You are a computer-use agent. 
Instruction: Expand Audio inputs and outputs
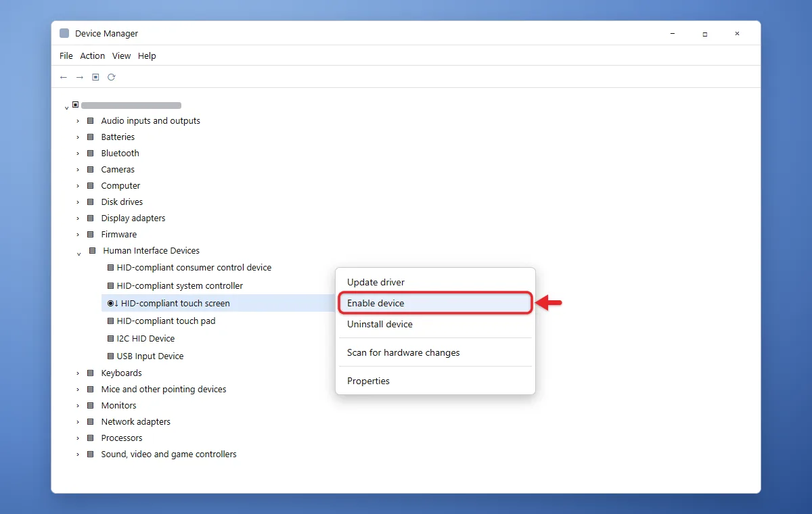[78, 121]
